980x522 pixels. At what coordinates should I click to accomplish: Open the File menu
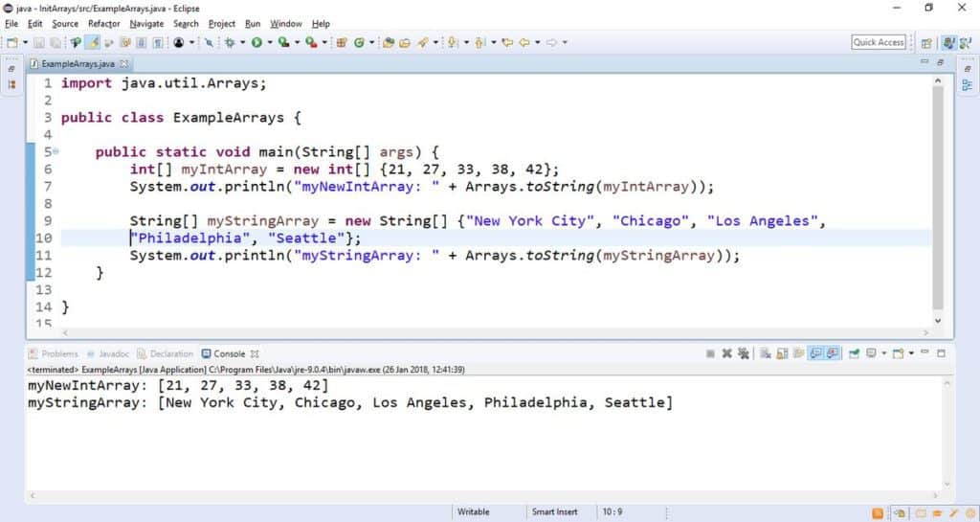[x=11, y=24]
